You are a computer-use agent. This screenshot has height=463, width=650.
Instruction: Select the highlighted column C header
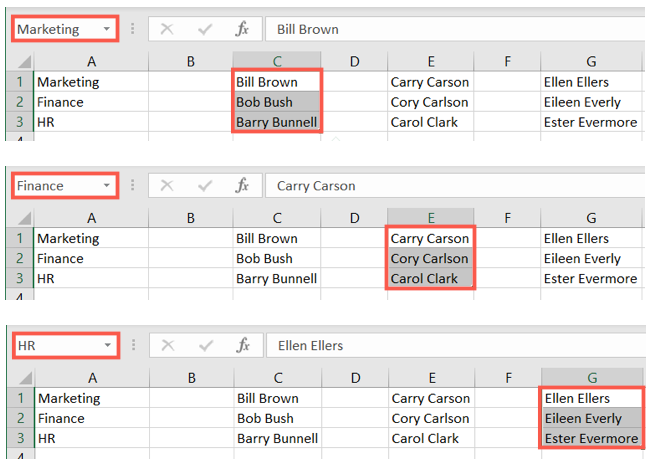coord(275,61)
